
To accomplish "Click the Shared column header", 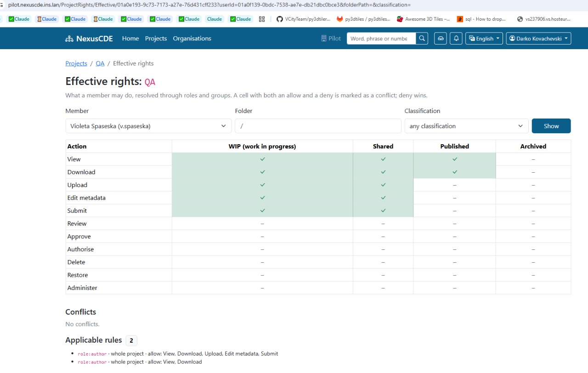I will tap(383, 147).
